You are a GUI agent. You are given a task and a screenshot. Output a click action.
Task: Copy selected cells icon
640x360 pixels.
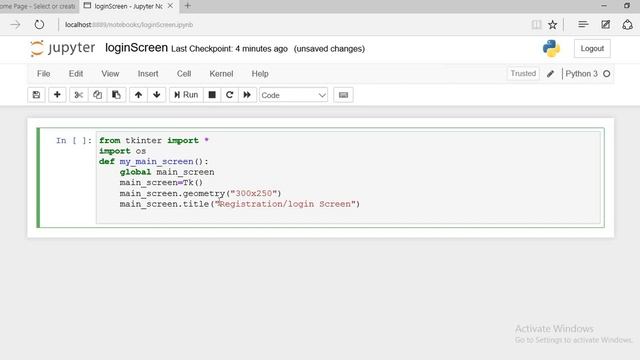97,95
